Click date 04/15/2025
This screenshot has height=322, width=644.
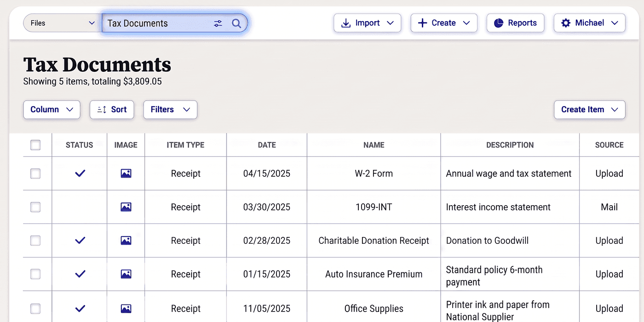coord(267,173)
